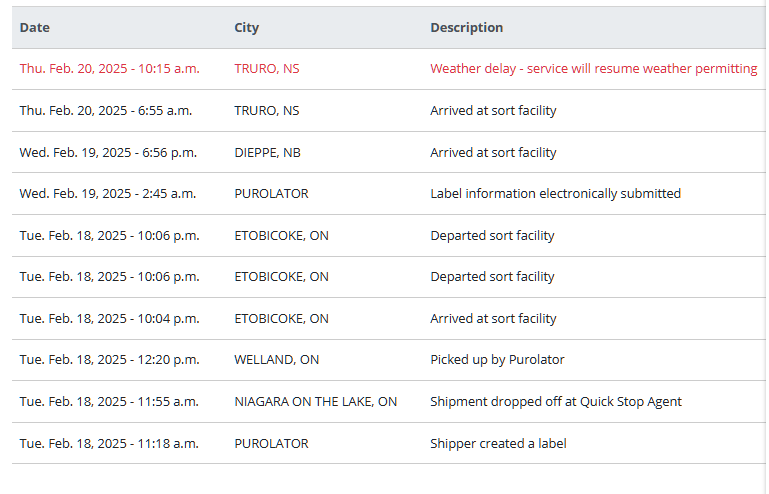Image resolution: width=769 pixels, height=494 pixels.
Task: Click Feb. 18 12:20 p.m. date cell
Action: coord(109,360)
